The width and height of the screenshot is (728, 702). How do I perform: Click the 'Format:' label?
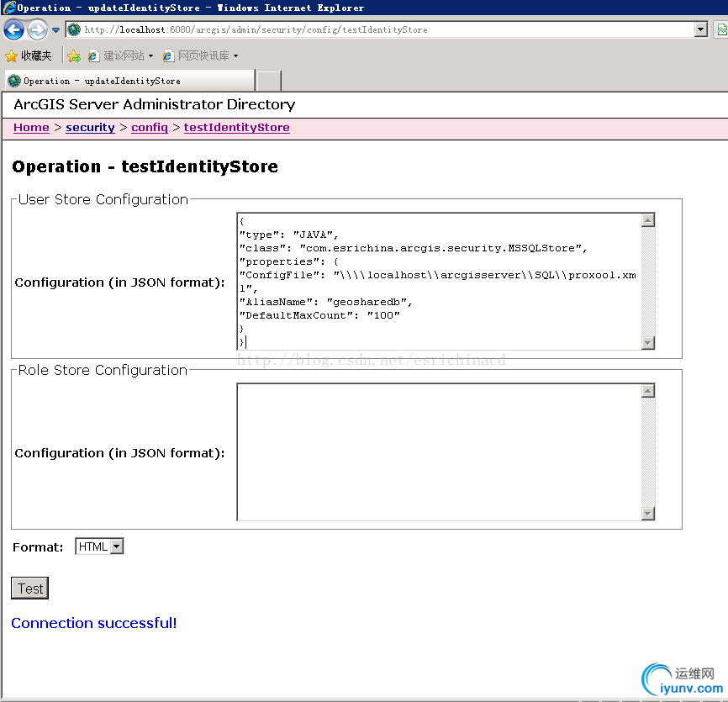[38, 547]
